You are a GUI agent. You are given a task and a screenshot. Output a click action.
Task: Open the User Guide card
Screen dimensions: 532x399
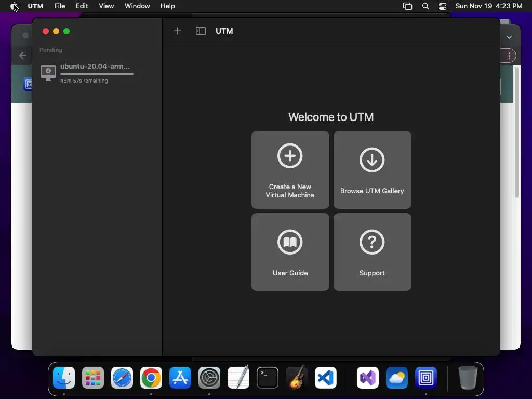[x=290, y=252]
